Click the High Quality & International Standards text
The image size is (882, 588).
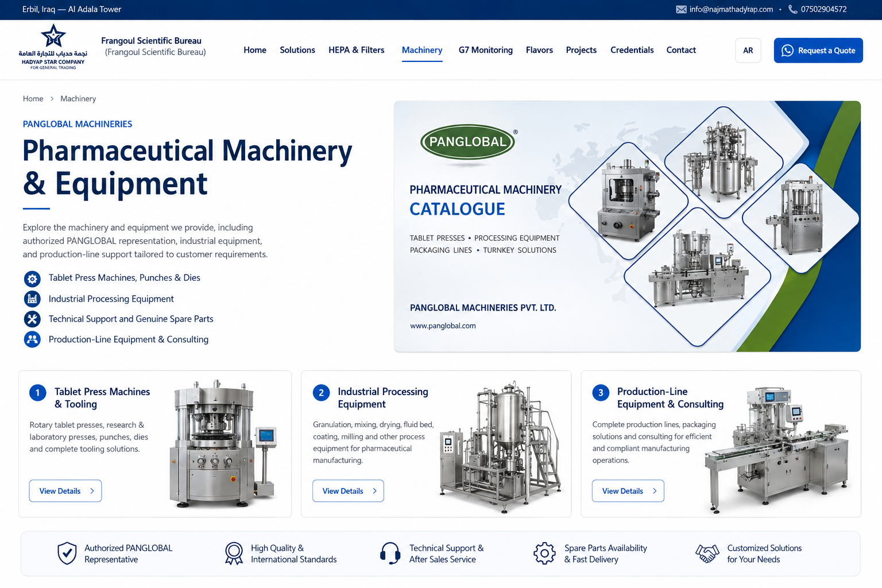tap(294, 554)
